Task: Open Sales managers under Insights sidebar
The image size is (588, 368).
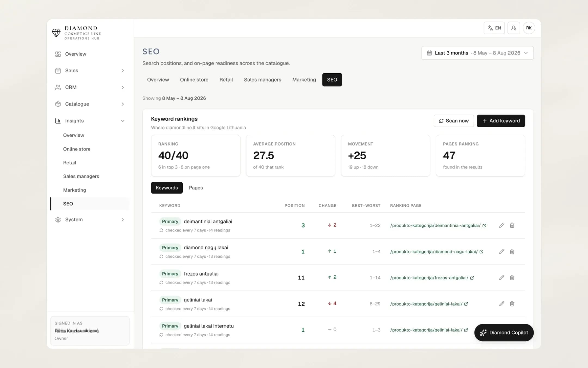Action: 81,176
